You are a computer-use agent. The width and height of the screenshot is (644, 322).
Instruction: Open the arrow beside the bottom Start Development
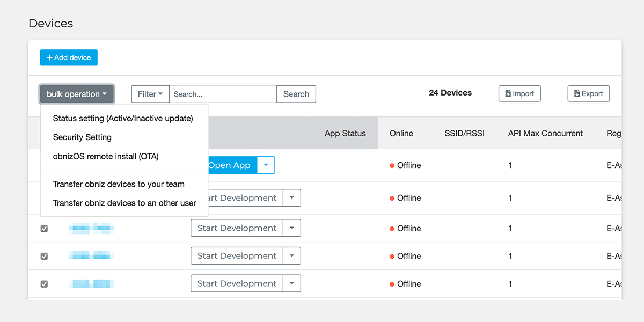click(292, 283)
